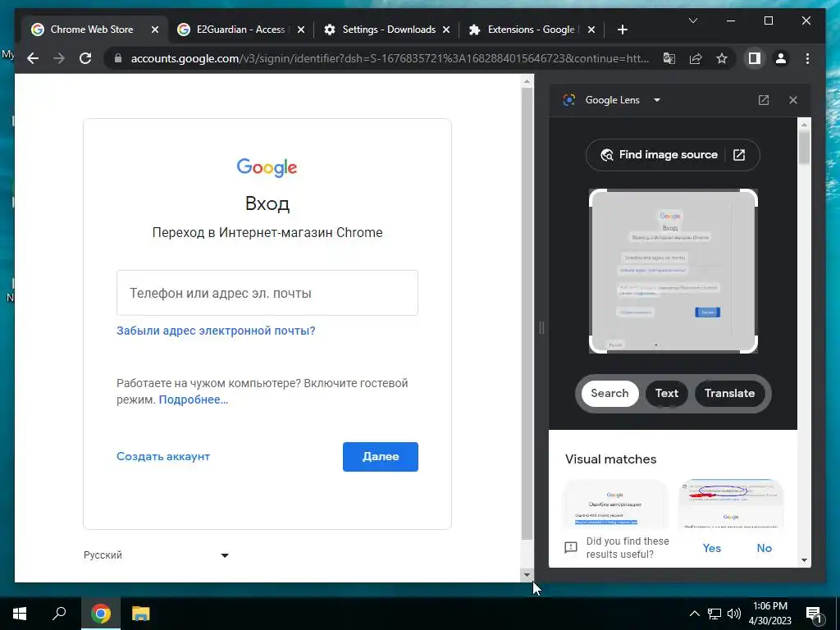Open the translate page icon
The height and width of the screenshot is (630, 840).
pyautogui.click(x=669, y=58)
